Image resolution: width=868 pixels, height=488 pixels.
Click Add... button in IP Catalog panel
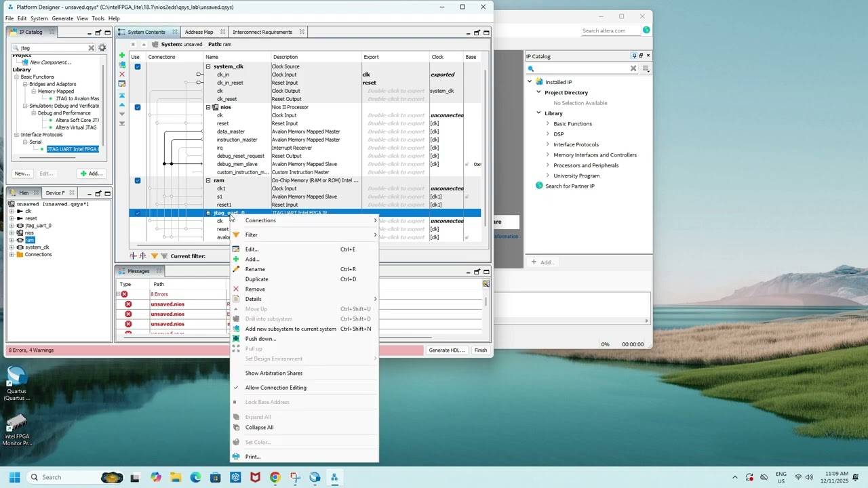click(91, 174)
